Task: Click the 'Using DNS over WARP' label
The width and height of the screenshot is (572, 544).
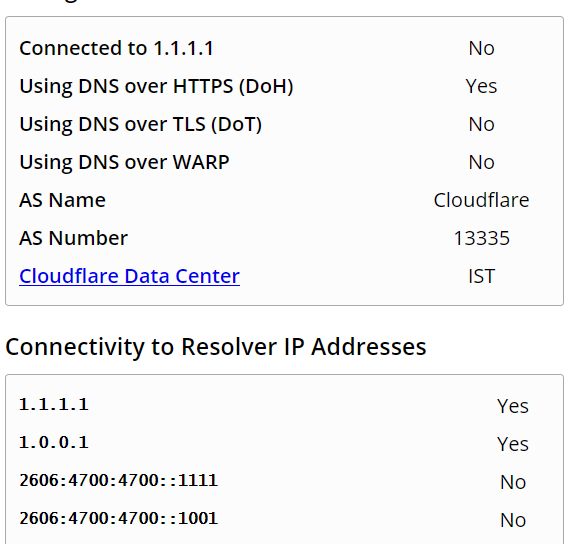Action: (x=124, y=162)
